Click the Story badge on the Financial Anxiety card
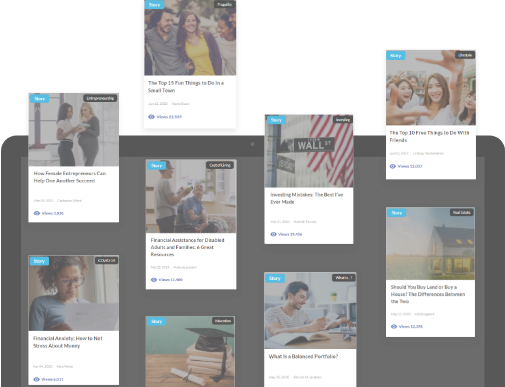Viewport: 505px width, 387px height. 39,261
